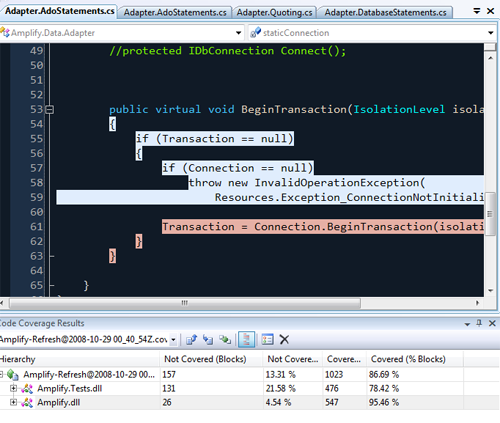Open the Amplify.Data.Adapter types dropdown
The width and height of the screenshot is (500, 423).
(238, 33)
